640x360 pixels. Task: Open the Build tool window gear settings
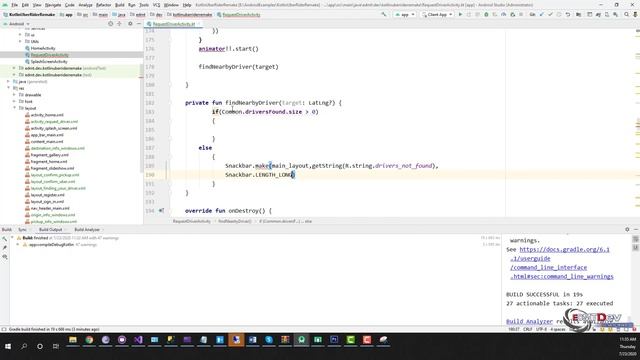pos(627,229)
